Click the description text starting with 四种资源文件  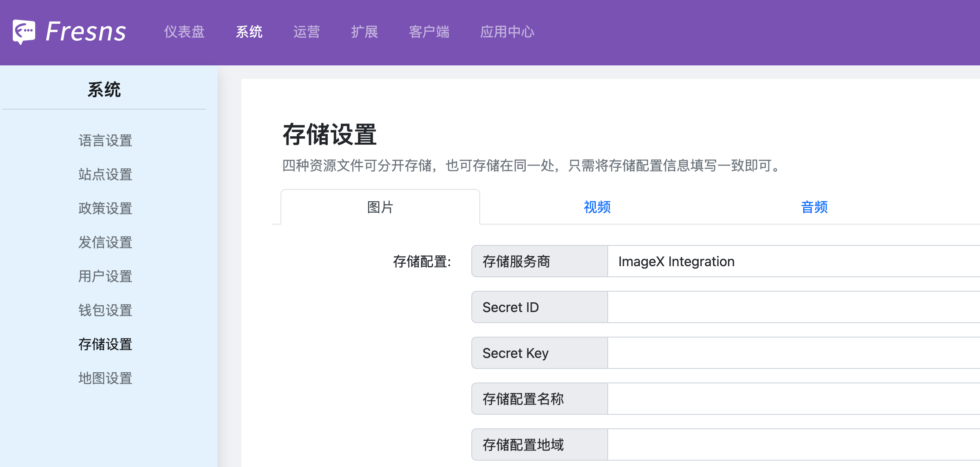click(x=531, y=166)
